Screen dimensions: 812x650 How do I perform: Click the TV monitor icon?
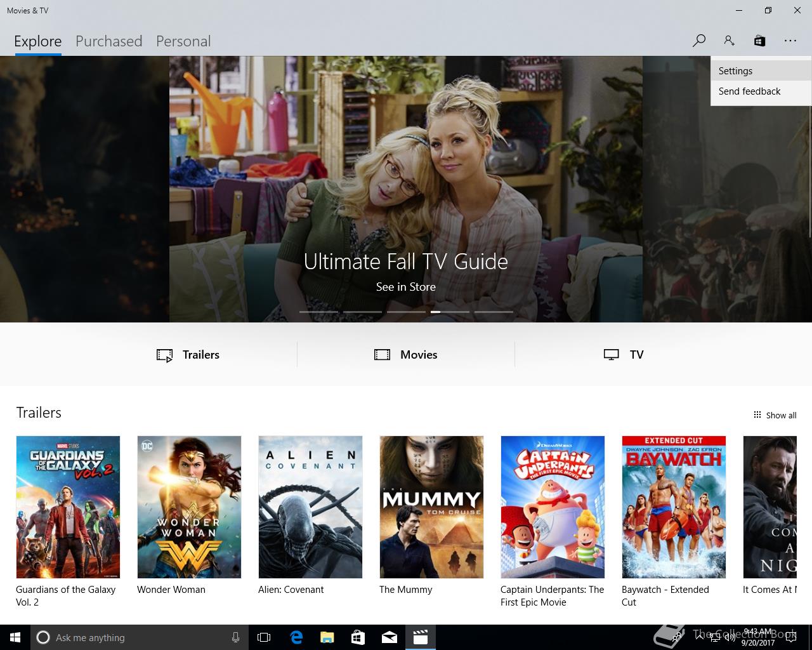tap(611, 355)
